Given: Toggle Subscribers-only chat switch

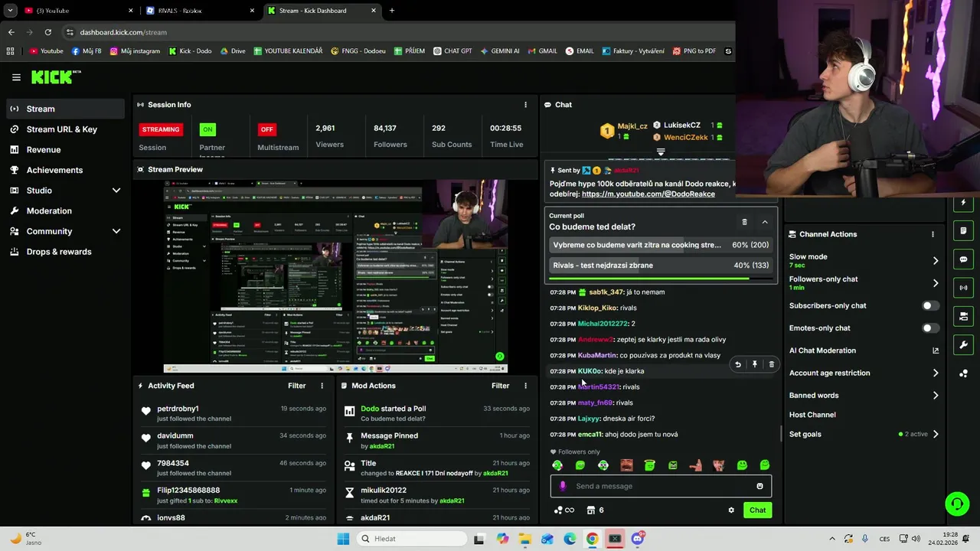Looking at the screenshot, I should pyautogui.click(x=930, y=305).
